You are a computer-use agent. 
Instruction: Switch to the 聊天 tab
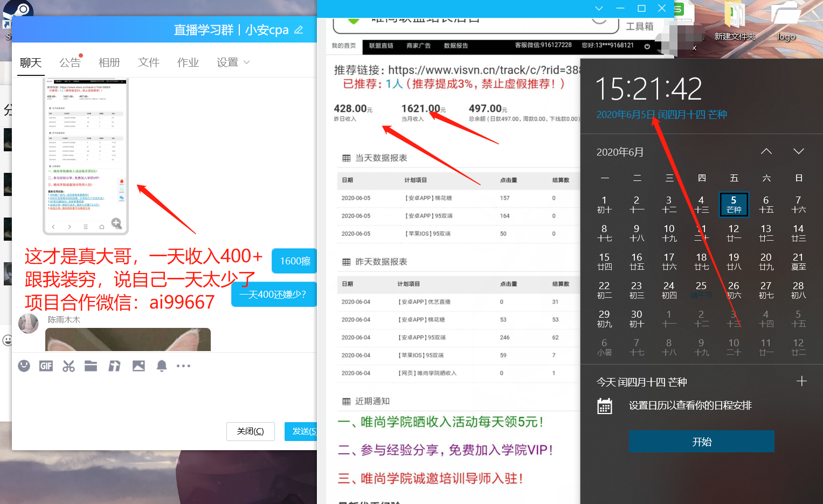(x=31, y=62)
